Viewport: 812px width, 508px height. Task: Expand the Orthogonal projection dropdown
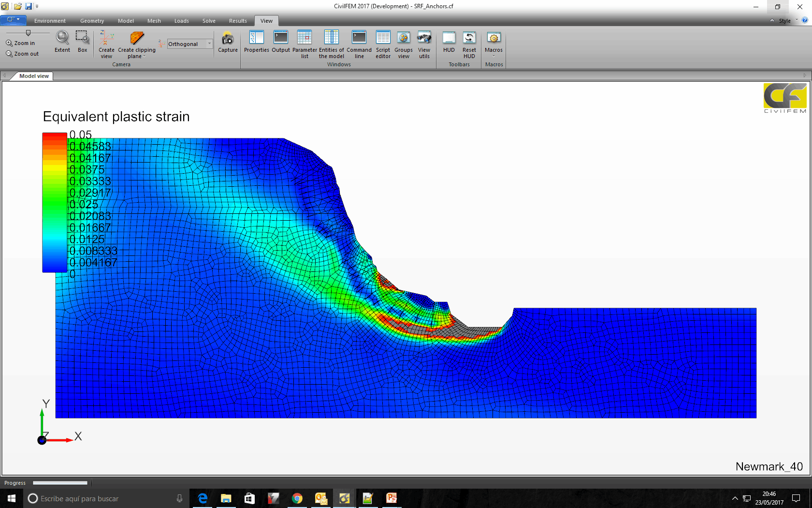coord(209,44)
